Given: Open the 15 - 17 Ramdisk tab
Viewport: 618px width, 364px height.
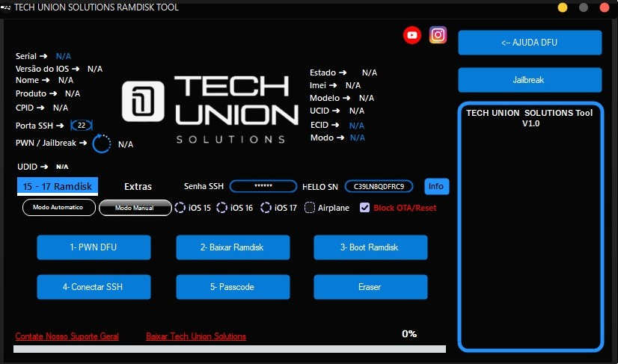Looking at the screenshot, I should click(58, 186).
